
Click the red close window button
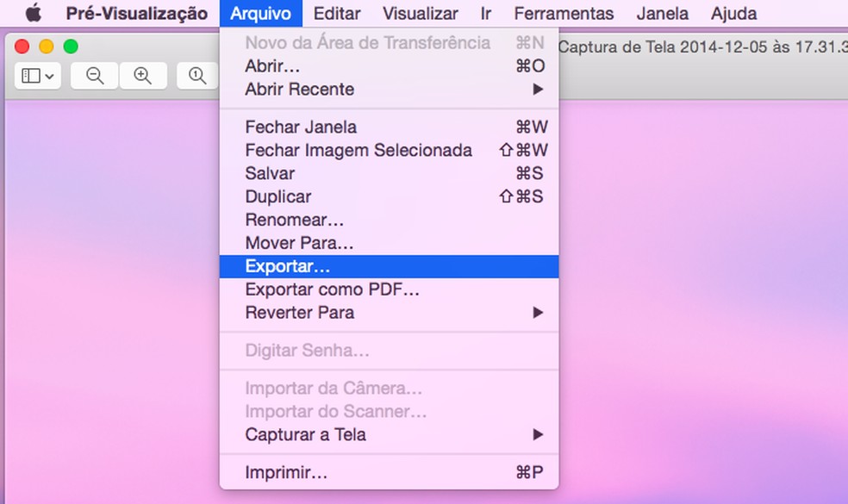[x=22, y=47]
